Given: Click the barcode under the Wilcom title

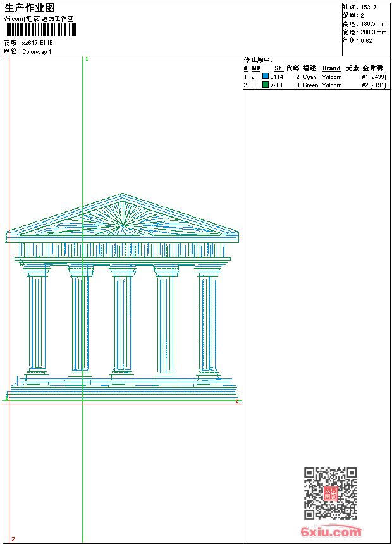Looking at the screenshot, I should [x=40, y=30].
